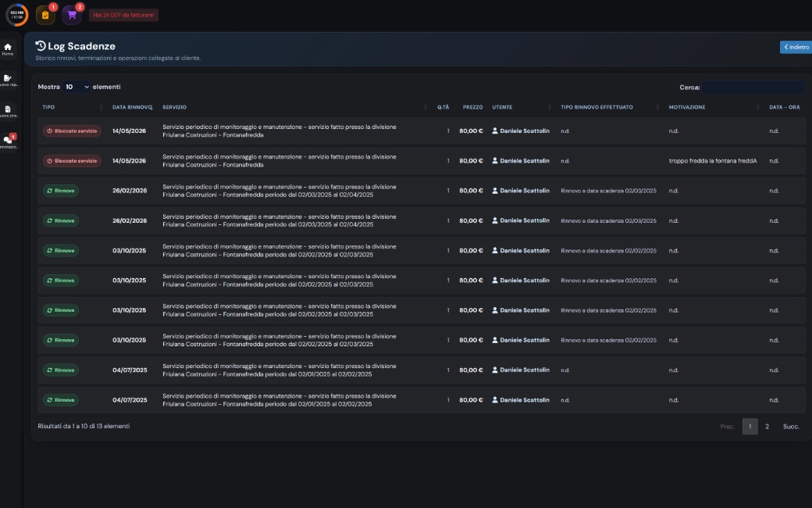Focus the Cerca search field
The width and height of the screenshot is (812, 508).
[x=753, y=87]
